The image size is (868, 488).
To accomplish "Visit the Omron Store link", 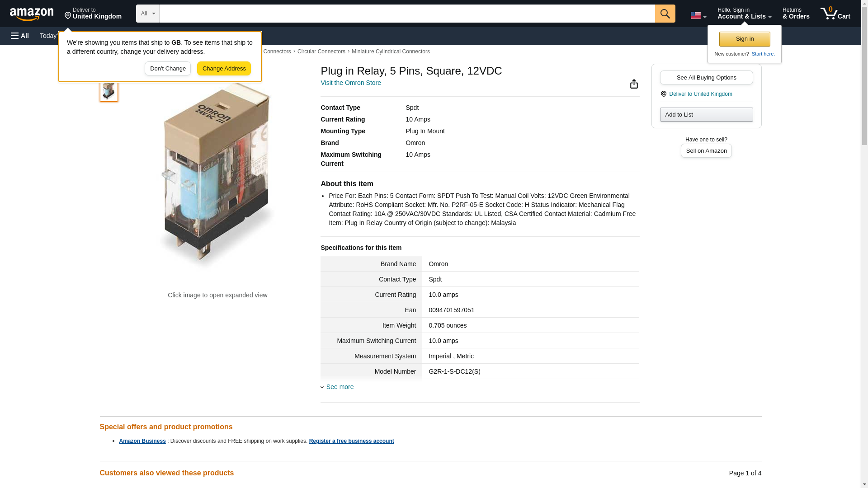I will pyautogui.click(x=350, y=83).
